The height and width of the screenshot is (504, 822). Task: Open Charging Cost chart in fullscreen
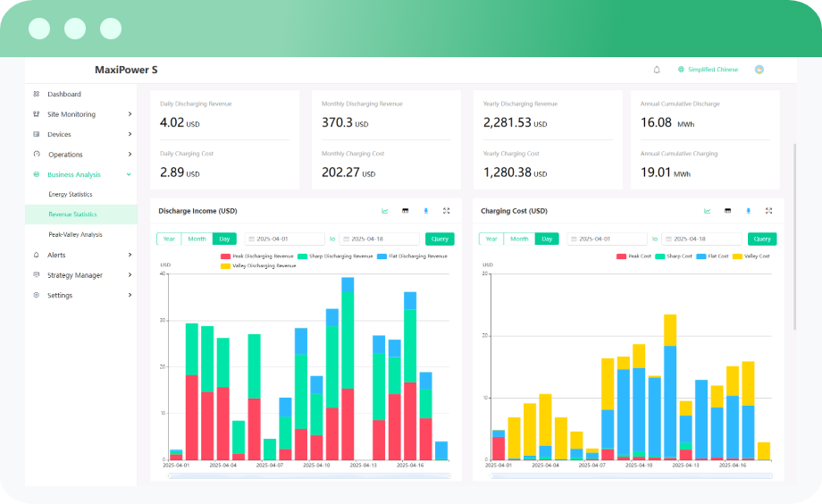768,211
